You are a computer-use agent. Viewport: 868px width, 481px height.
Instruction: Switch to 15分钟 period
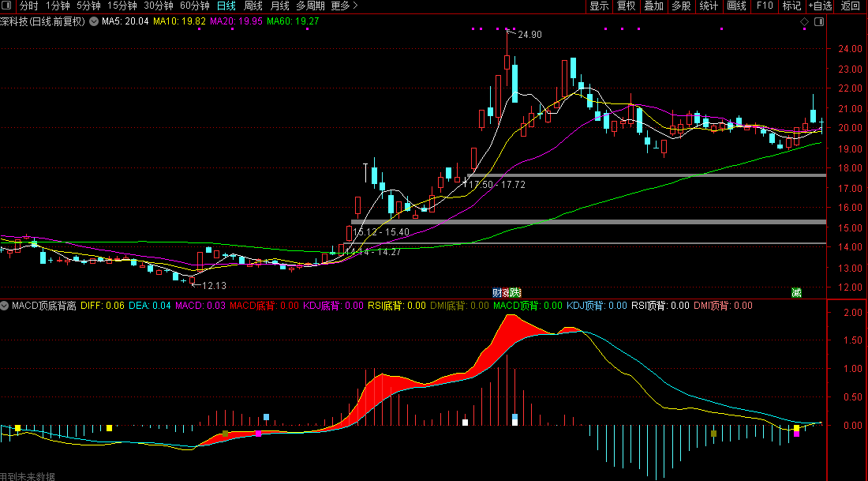pyautogui.click(x=122, y=6)
